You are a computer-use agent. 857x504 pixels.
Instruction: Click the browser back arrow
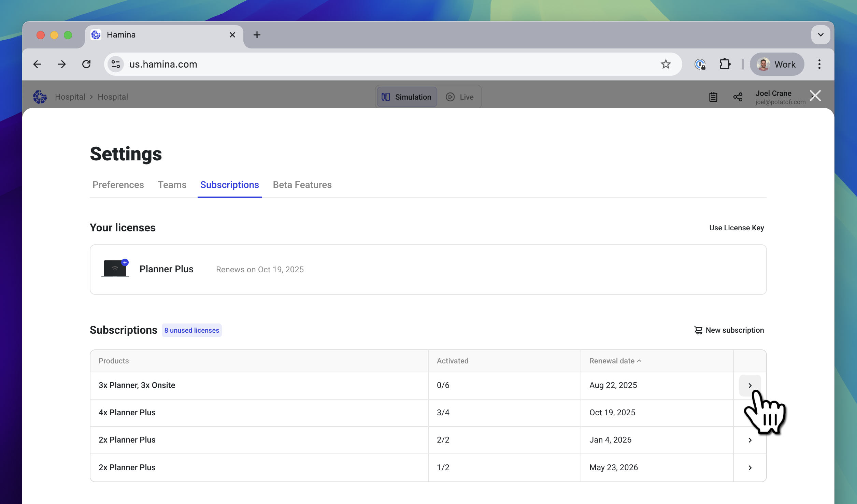point(37,64)
